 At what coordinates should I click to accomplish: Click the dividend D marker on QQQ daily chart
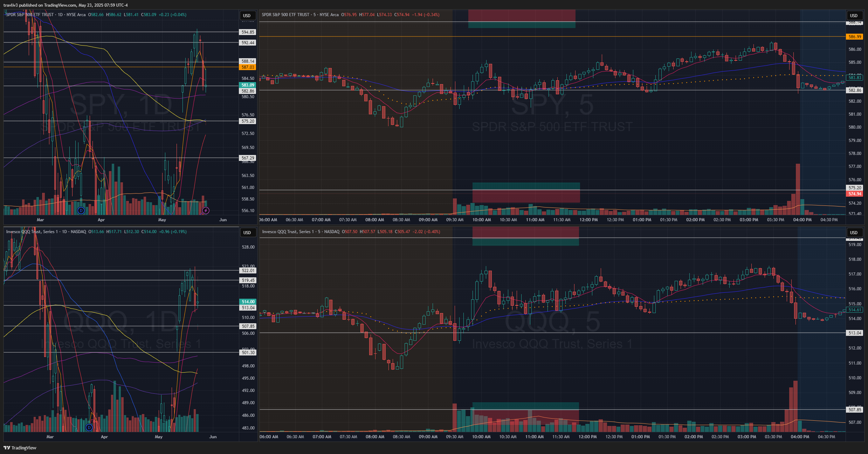click(89, 427)
